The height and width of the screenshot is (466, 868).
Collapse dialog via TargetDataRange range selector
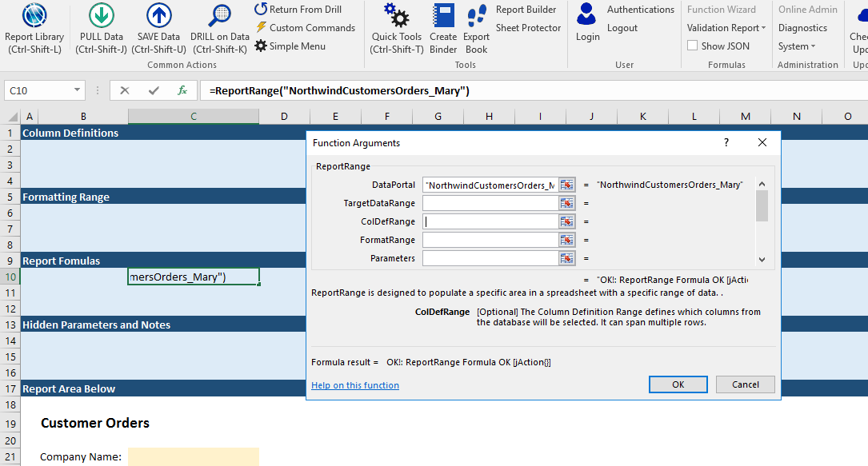[x=567, y=204]
